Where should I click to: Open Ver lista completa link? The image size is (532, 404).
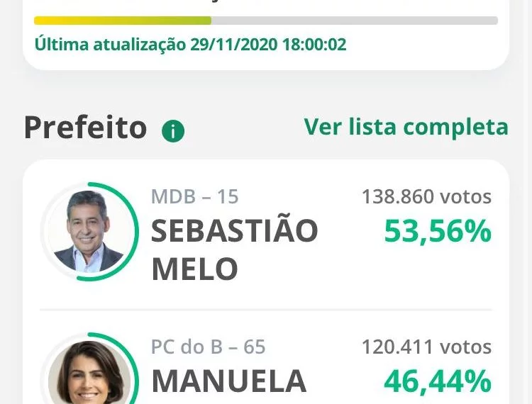point(406,127)
